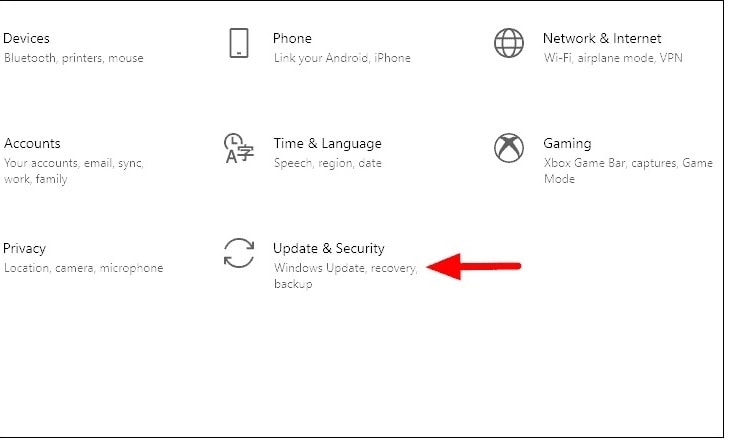Click the Update & Security refresh arrows icon

coord(239,253)
